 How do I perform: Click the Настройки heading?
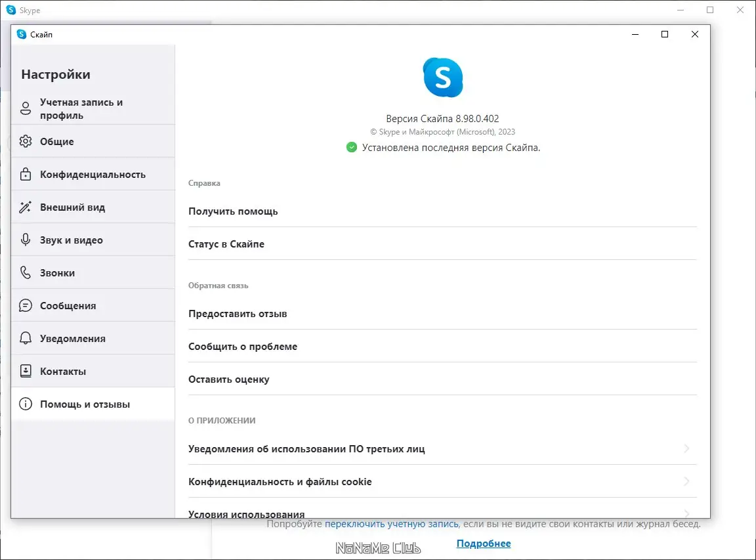pos(56,74)
